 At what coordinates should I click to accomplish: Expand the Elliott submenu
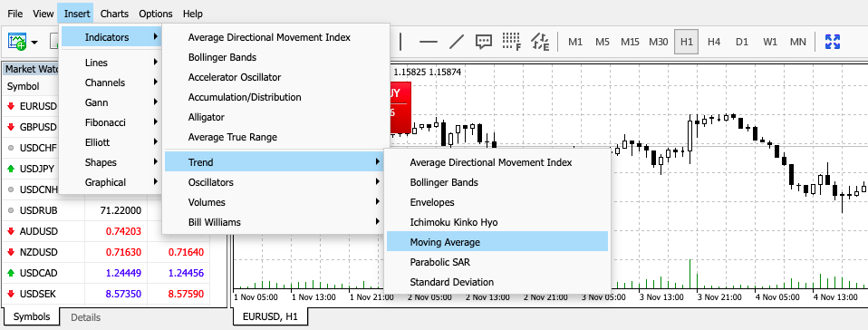pyautogui.click(x=111, y=142)
